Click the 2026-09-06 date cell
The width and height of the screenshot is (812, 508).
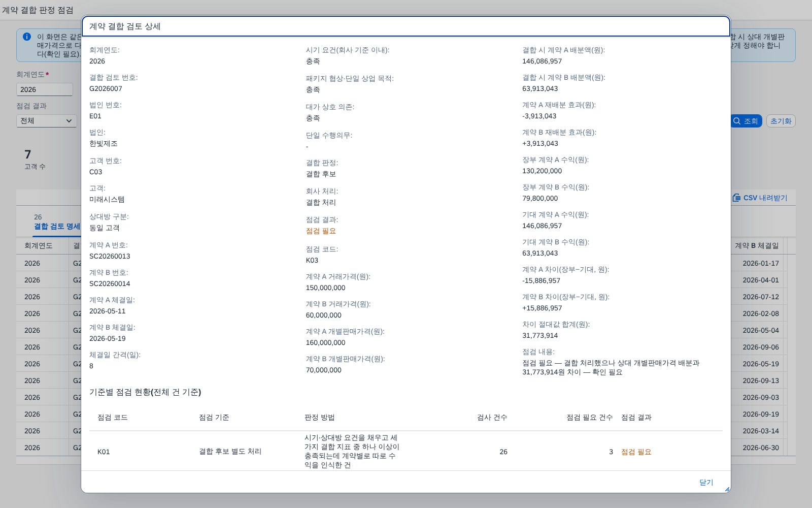pos(760,347)
